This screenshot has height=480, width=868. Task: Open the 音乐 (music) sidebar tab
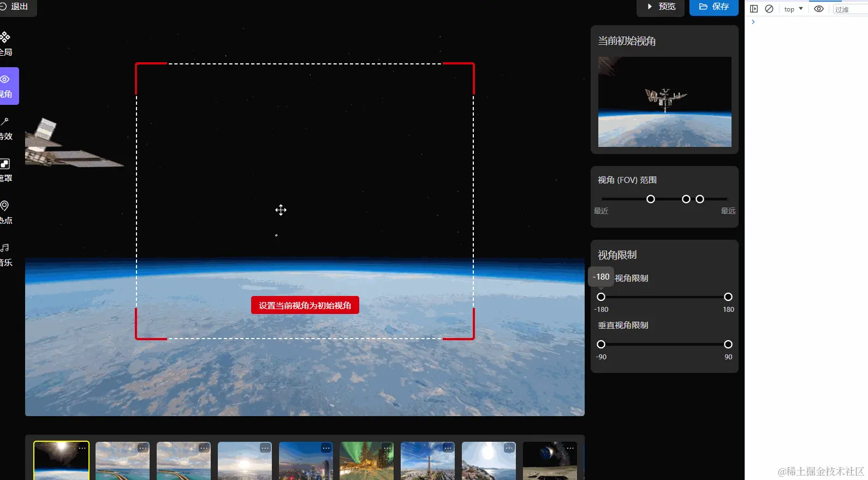[x=6, y=254]
